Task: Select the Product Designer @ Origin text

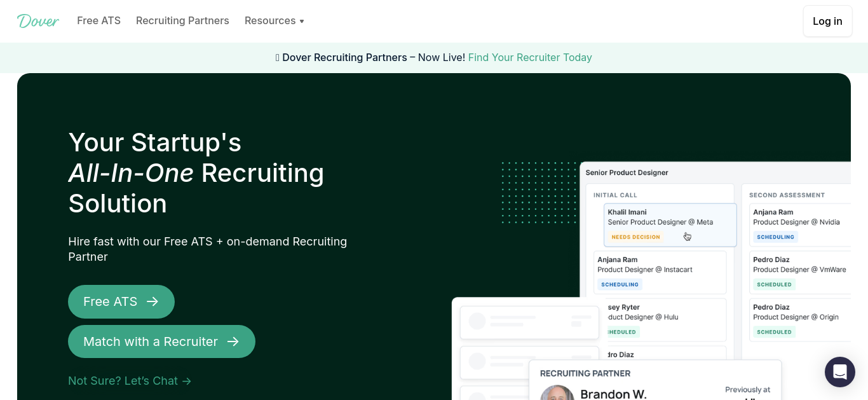Action: pos(796,317)
